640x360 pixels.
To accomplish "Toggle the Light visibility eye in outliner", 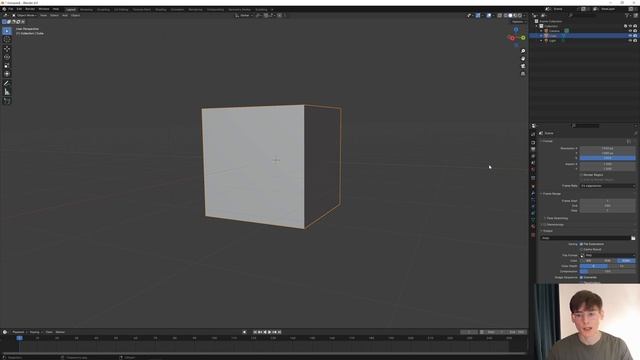I will tap(630, 41).
